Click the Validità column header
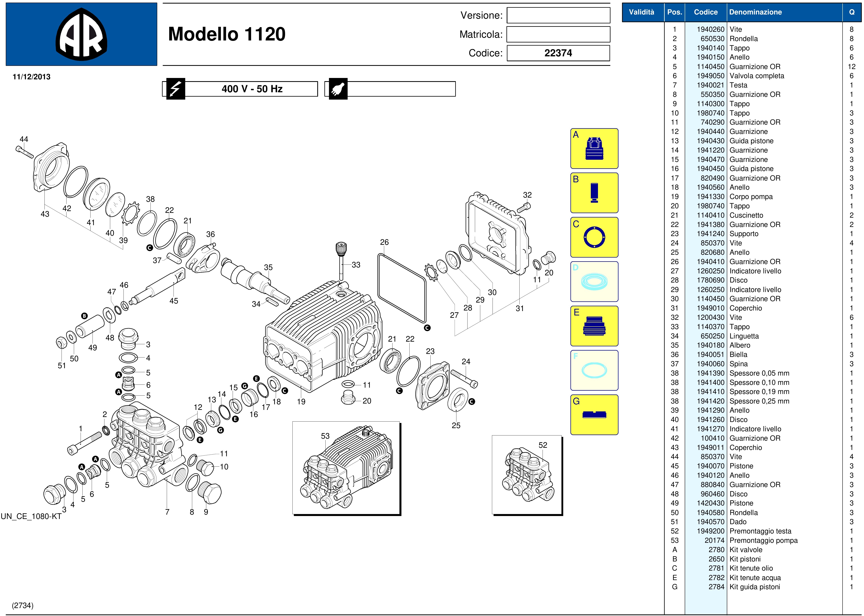The width and height of the screenshot is (864, 616). click(641, 12)
